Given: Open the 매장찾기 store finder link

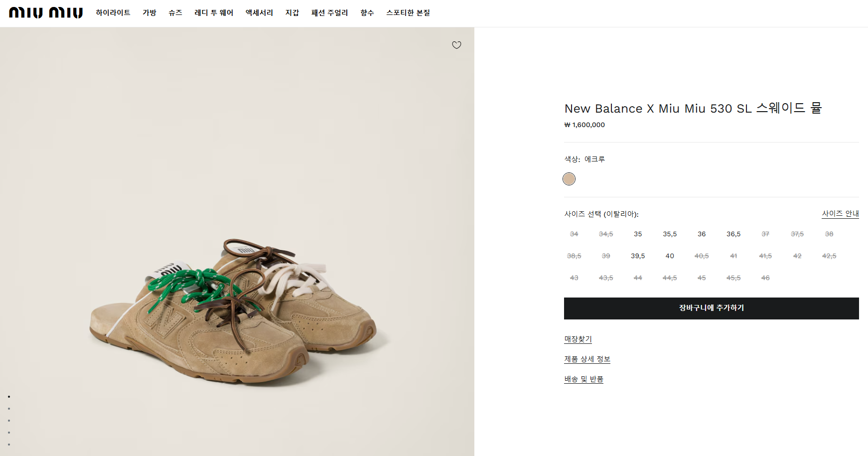Looking at the screenshot, I should [578, 339].
